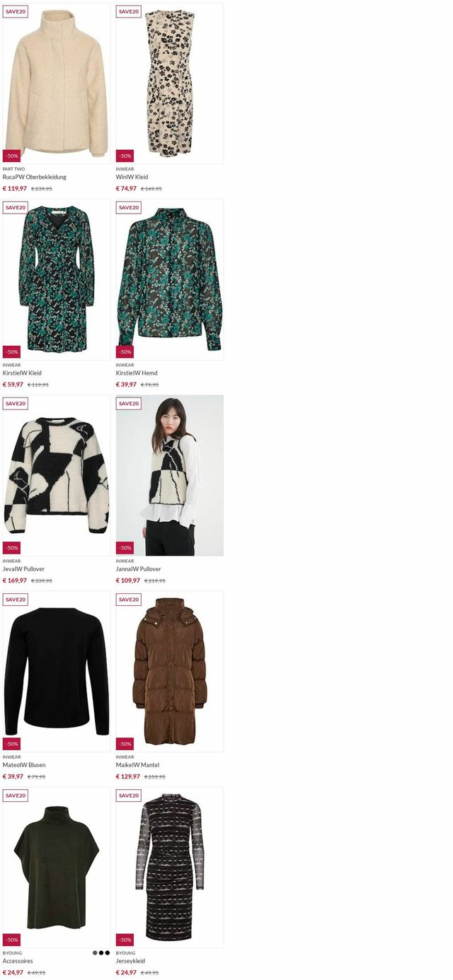Open the RucaPW Oberbekleidung product image

[x=57, y=83]
